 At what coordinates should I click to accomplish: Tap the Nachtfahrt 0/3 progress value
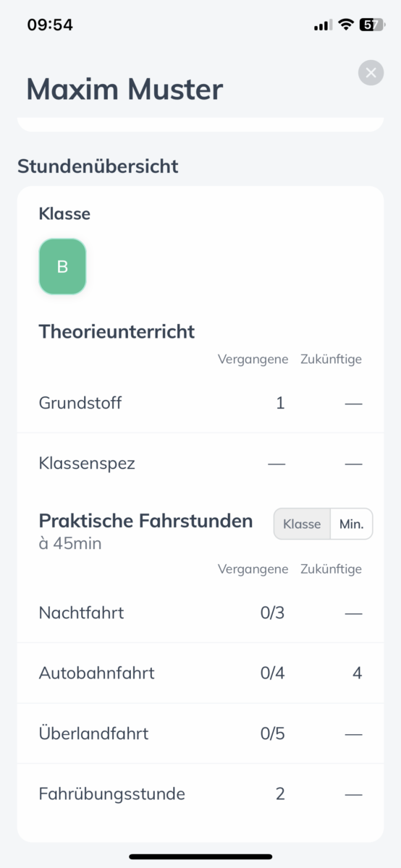[x=273, y=613]
